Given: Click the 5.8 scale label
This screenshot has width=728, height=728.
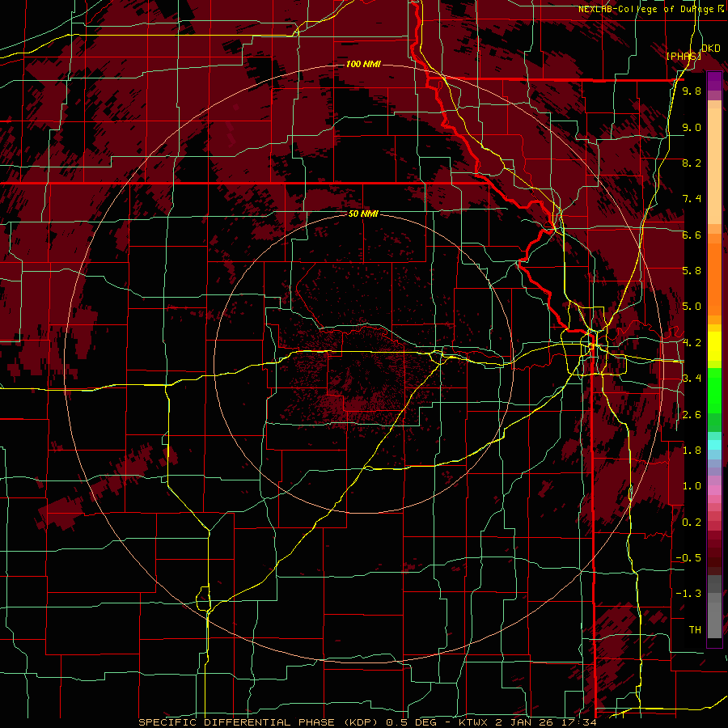Looking at the screenshot, I should pyautogui.click(x=692, y=271).
